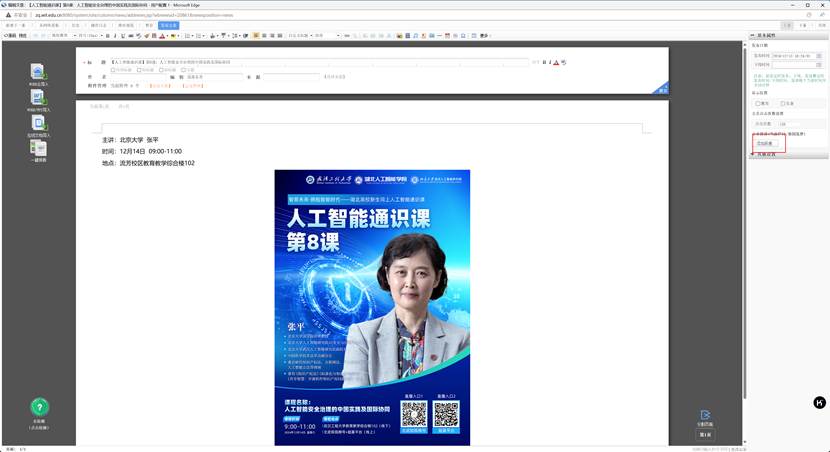This screenshot has height=452, width=830.
Task: Toggle bold in the editor toolbar
Action: (107, 35)
